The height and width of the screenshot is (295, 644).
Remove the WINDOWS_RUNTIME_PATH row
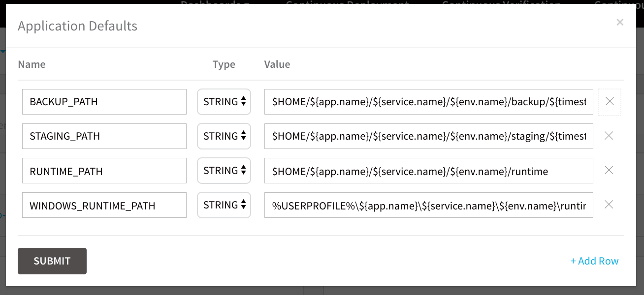tap(609, 205)
